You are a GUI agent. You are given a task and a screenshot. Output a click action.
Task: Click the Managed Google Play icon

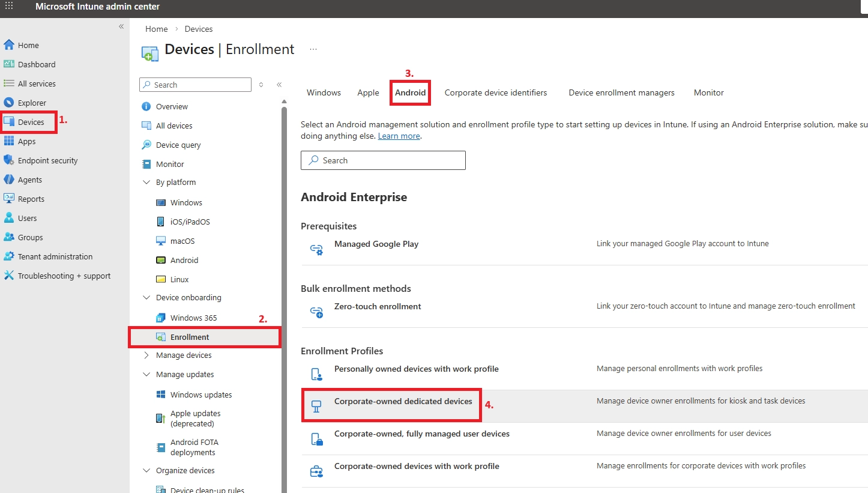[x=316, y=249]
